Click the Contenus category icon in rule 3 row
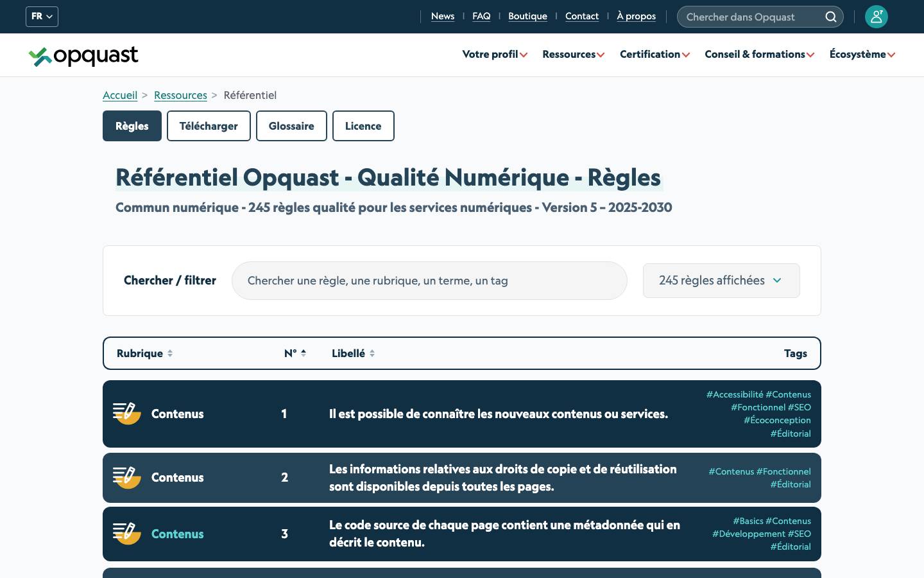This screenshot has width=924, height=578. point(127,534)
